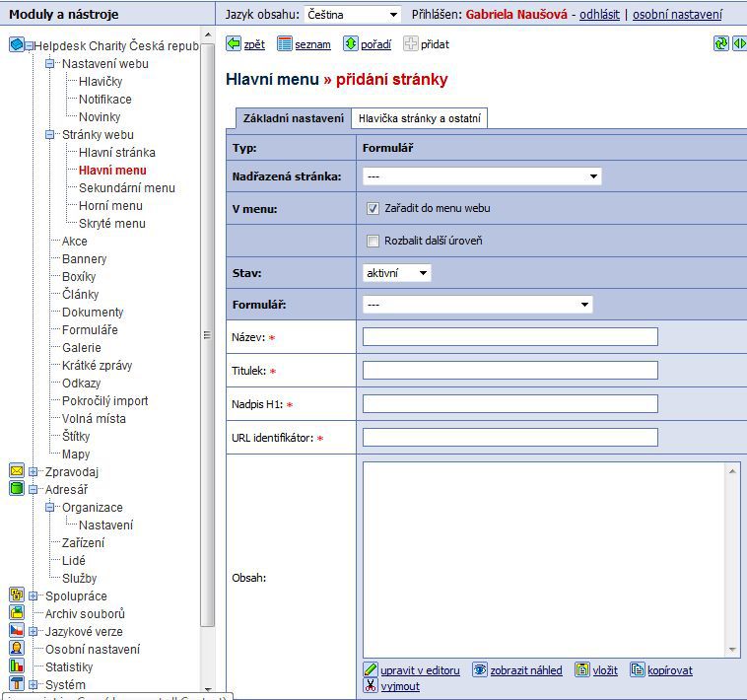The height and width of the screenshot is (700, 747).
Task: Open the Stav aktivní dropdown
Action: click(396, 273)
